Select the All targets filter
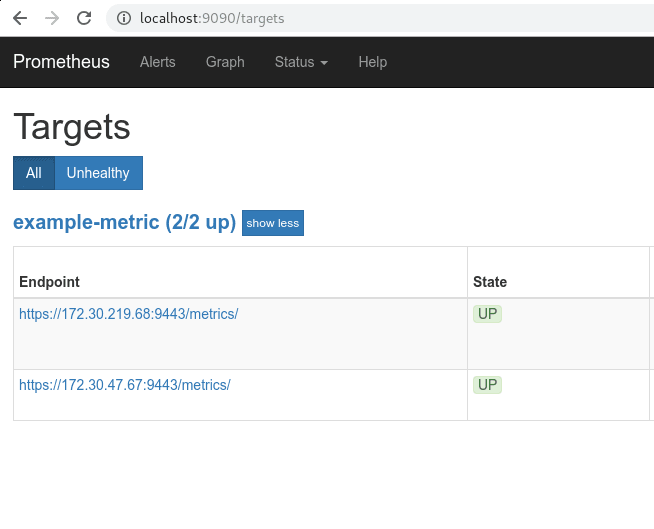The height and width of the screenshot is (529, 654). [x=34, y=173]
